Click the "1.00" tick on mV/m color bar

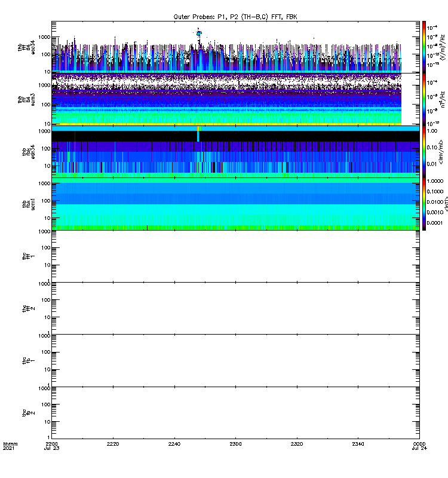[432, 131]
